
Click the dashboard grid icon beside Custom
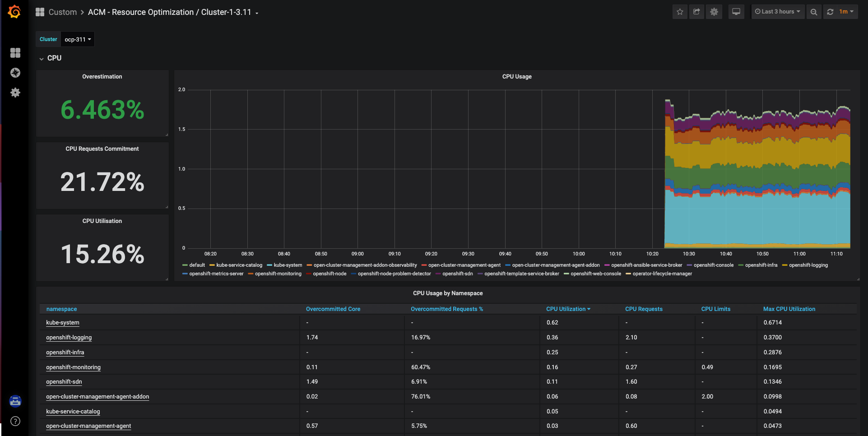[x=40, y=12]
